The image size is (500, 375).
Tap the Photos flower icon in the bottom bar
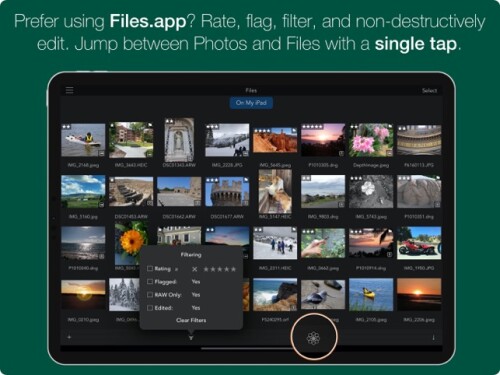[x=313, y=338]
